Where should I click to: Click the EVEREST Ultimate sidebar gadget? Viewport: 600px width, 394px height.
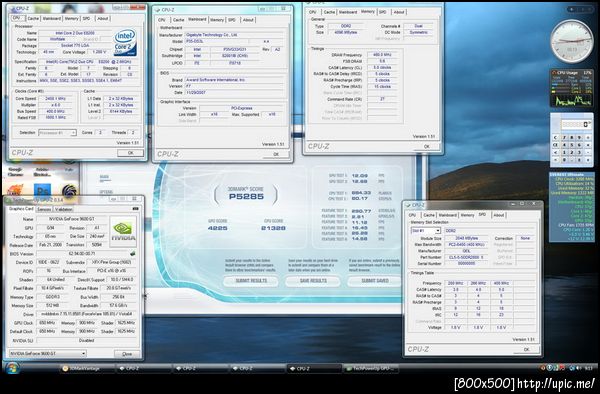coord(572,207)
